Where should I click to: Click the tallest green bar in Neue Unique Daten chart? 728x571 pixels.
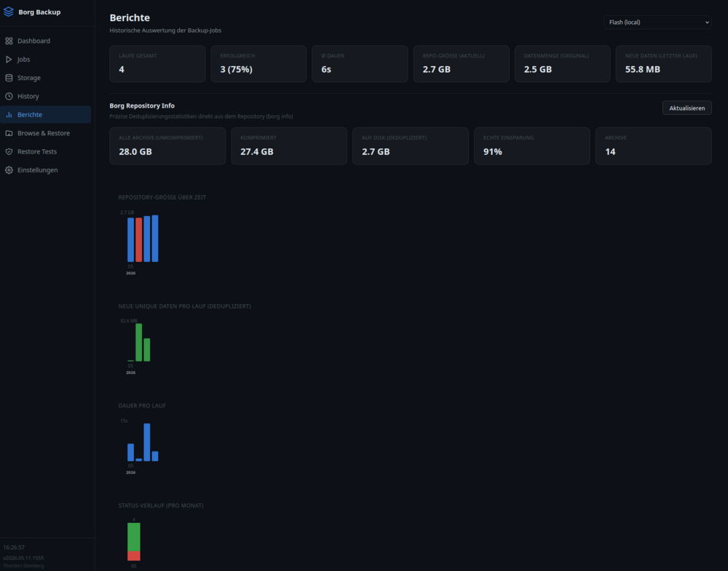pyautogui.click(x=139, y=343)
